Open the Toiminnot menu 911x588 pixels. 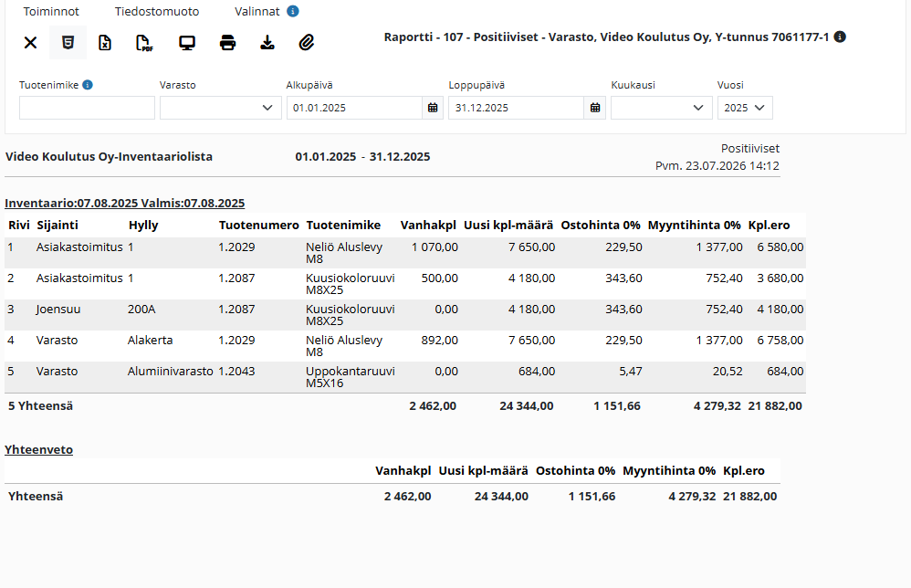tap(51, 11)
